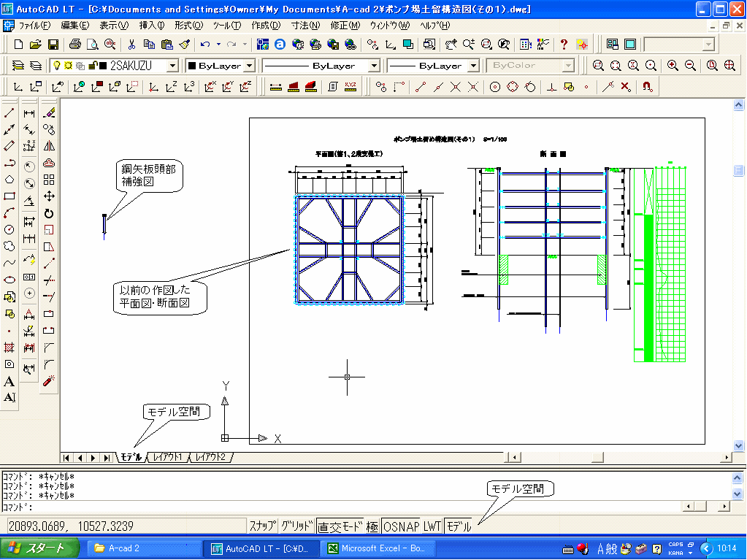747x560 pixels.
Task: Toggle OSNAP in status bar
Action: (x=402, y=526)
